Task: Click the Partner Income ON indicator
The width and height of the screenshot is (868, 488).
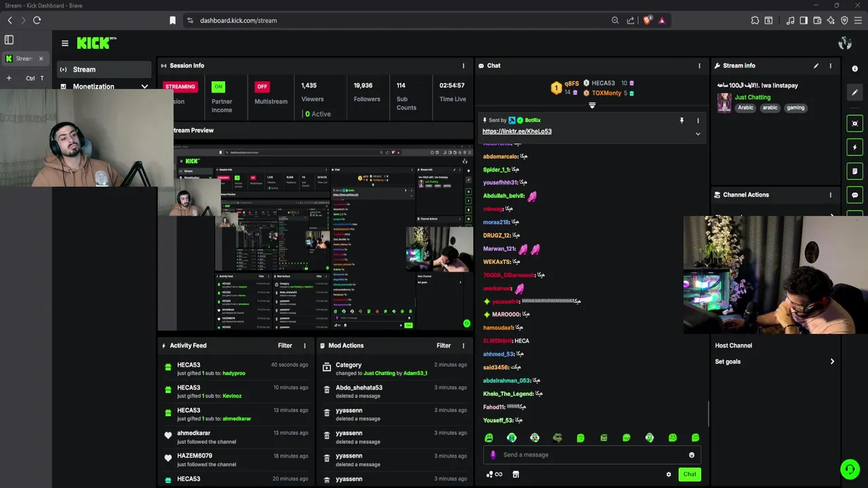Action: (x=218, y=87)
